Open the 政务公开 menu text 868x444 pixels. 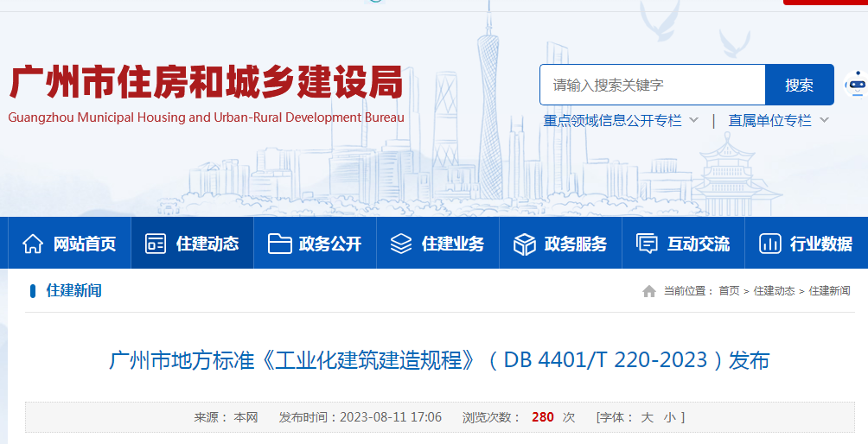coord(330,244)
